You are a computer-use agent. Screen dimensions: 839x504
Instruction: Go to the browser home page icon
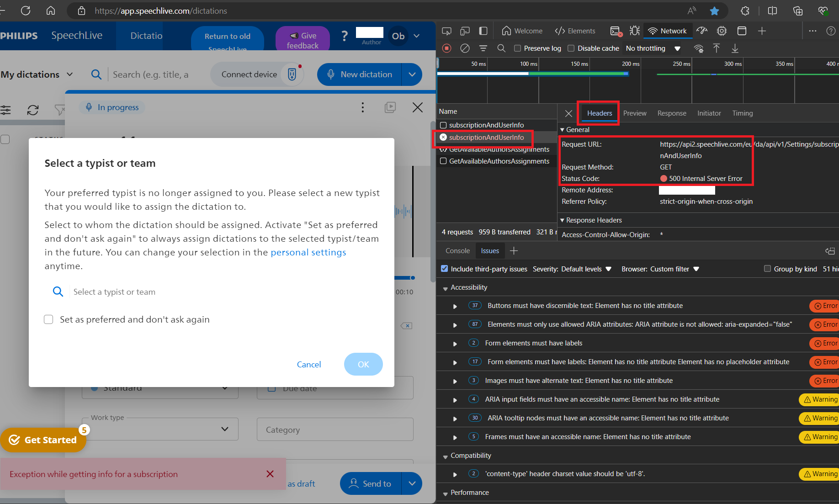tap(51, 11)
